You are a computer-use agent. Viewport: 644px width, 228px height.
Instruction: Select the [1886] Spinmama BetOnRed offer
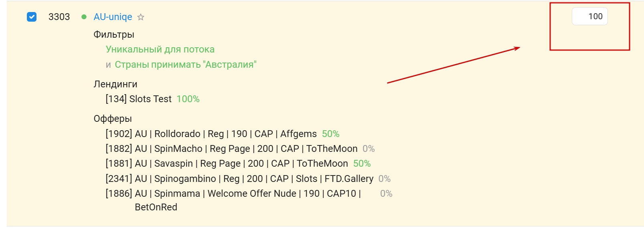(233, 194)
